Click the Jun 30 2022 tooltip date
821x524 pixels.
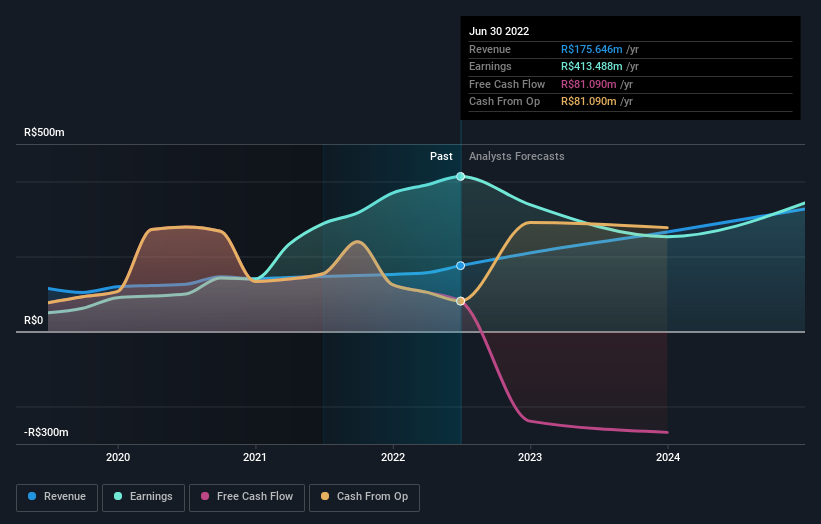pyautogui.click(x=499, y=31)
